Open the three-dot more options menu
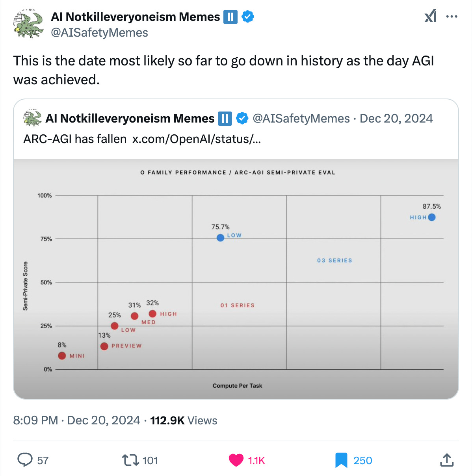 [x=452, y=17]
